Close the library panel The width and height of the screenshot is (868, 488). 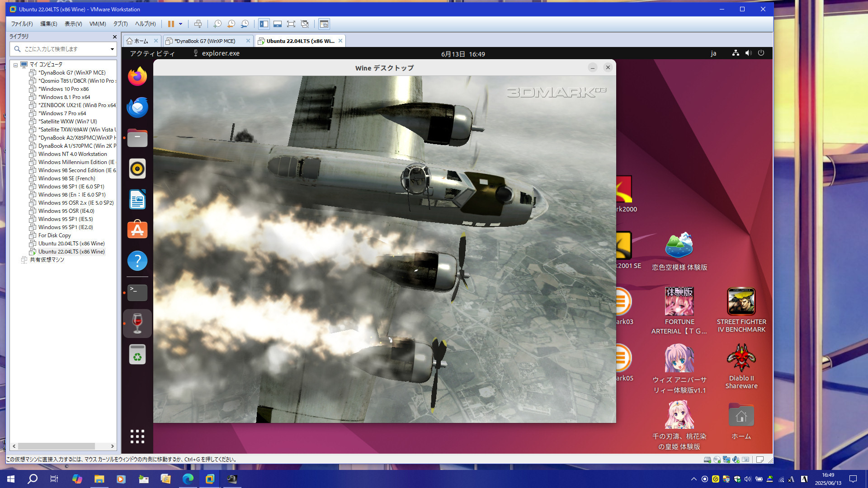coord(114,37)
